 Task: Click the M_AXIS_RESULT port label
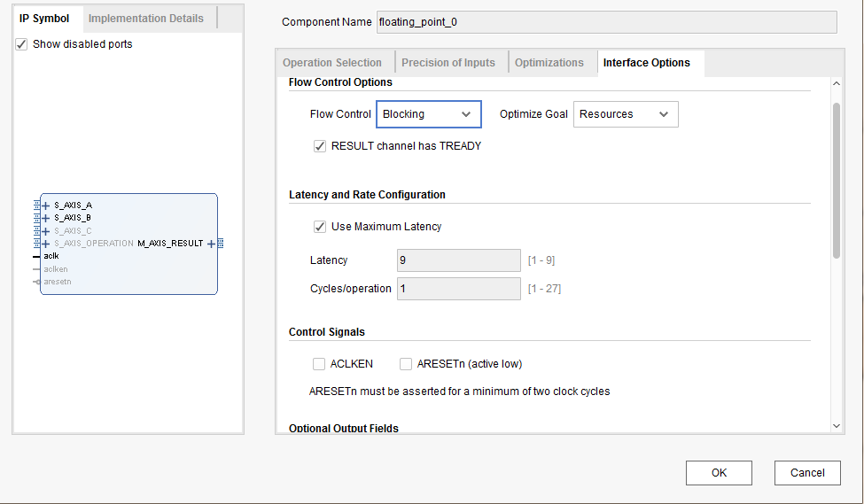click(x=170, y=244)
